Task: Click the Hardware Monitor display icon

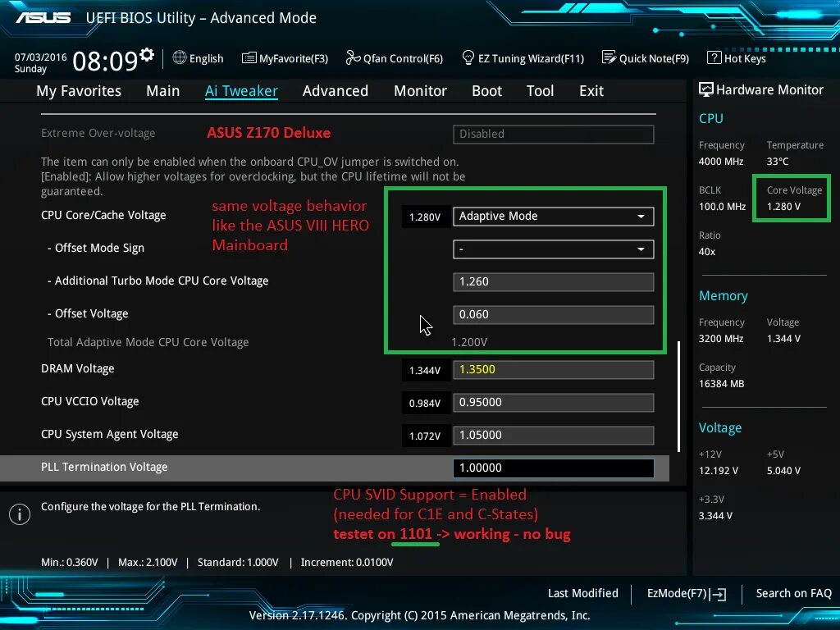Action: point(706,89)
